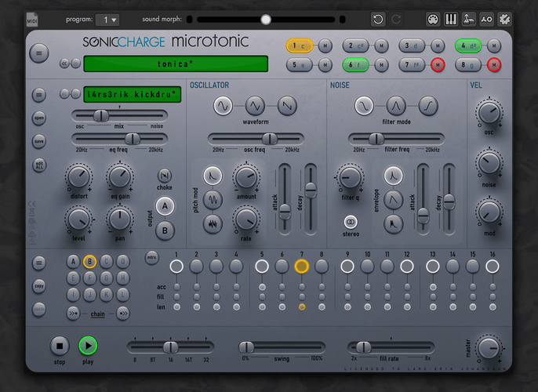Select low-pass noise filter mode
538x392 pixels.
364,106
